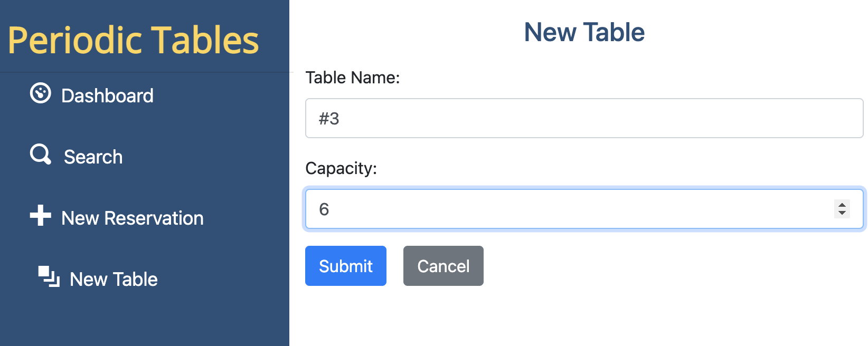Click the New Table layers icon
This screenshot has height=346, width=868.
pos(48,276)
